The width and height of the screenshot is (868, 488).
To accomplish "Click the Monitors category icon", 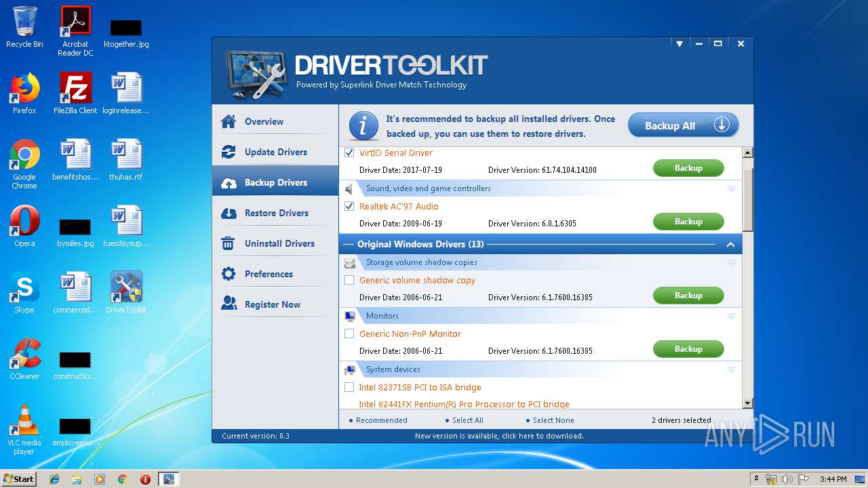I will 350,316.
